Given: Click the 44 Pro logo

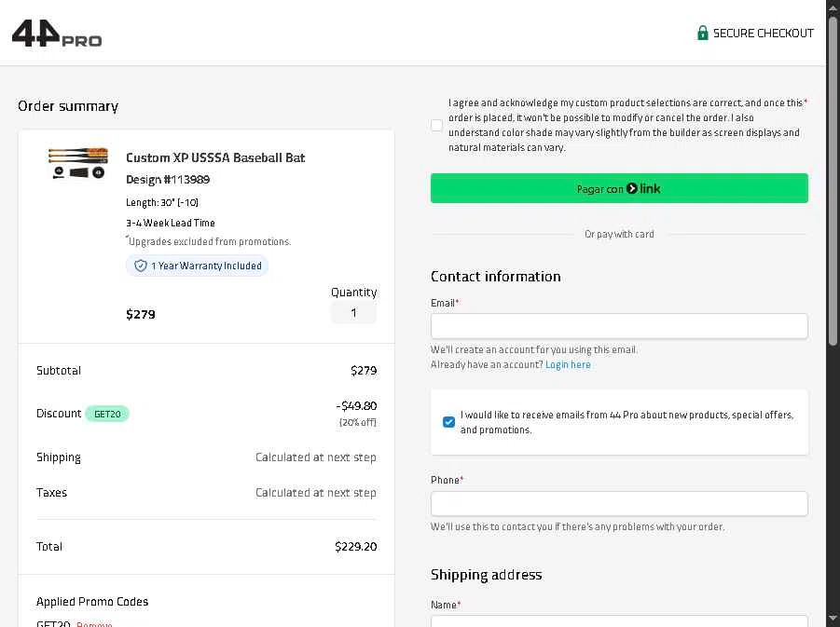Looking at the screenshot, I should [57, 34].
